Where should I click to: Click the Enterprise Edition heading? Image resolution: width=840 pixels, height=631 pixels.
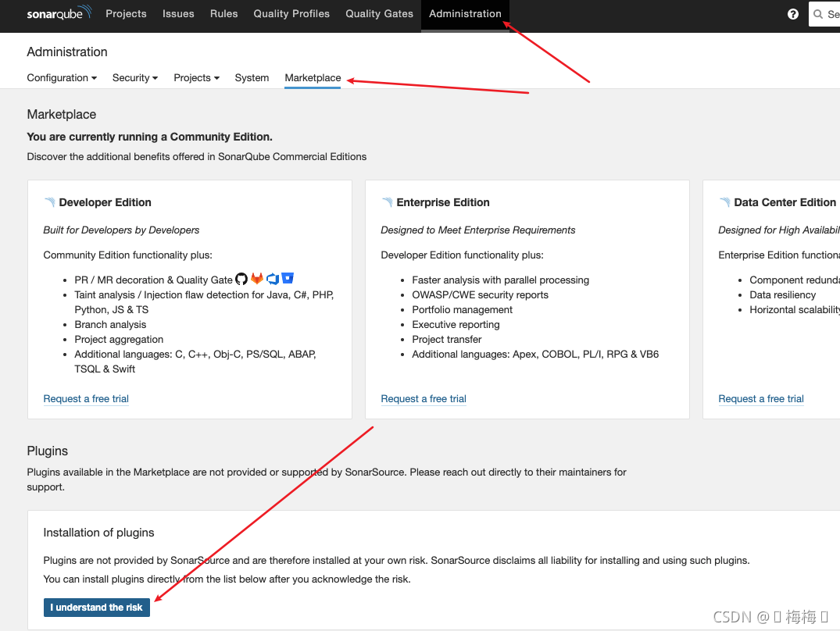coord(443,202)
